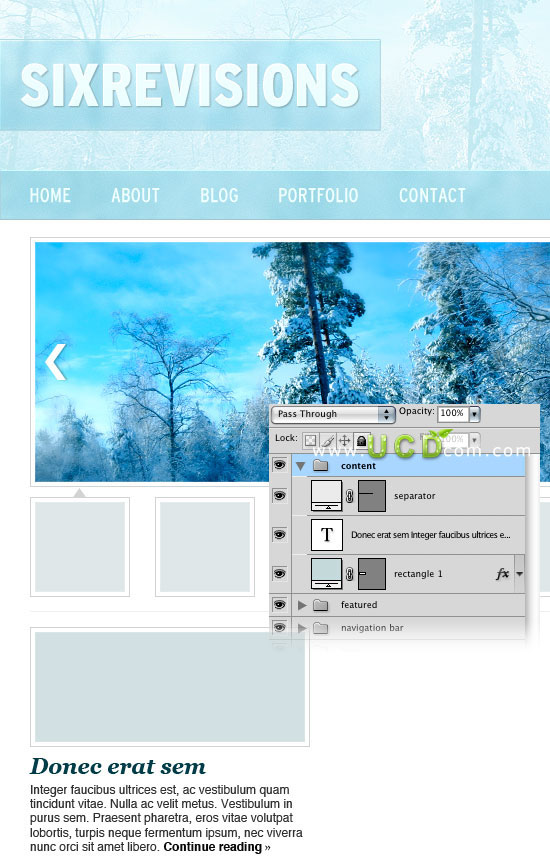Click the large winter forest featured image
The image size is (550, 863).
point(292,362)
